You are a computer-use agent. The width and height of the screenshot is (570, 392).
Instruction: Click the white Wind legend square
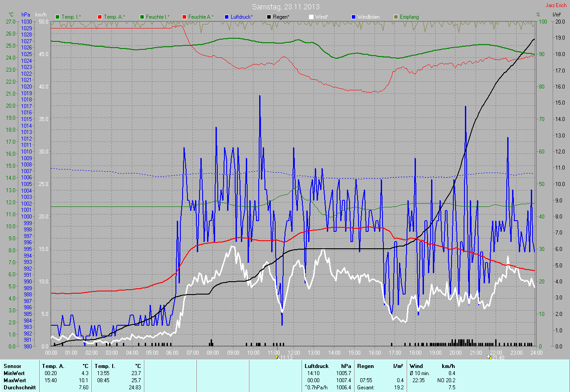(x=311, y=17)
